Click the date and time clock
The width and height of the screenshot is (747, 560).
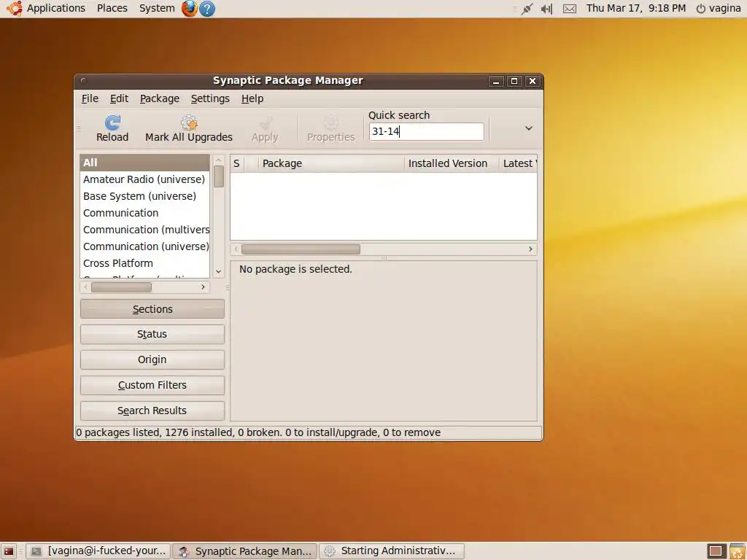coord(636,8)
